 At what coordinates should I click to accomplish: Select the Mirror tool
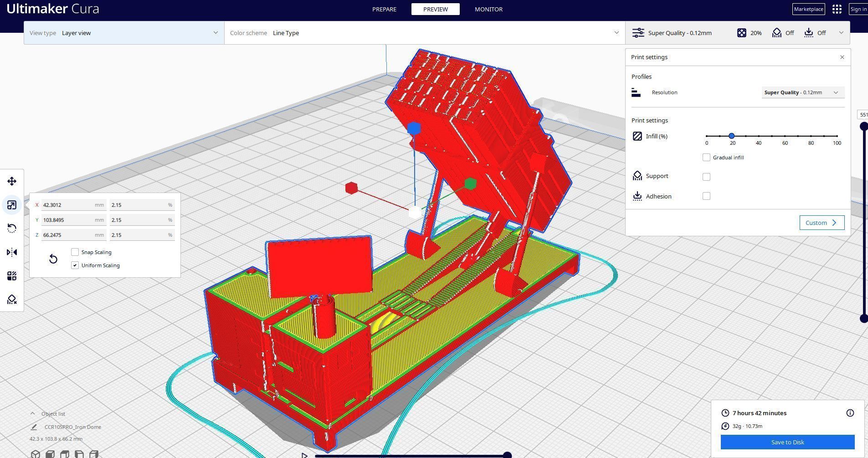tap(12, 252)
